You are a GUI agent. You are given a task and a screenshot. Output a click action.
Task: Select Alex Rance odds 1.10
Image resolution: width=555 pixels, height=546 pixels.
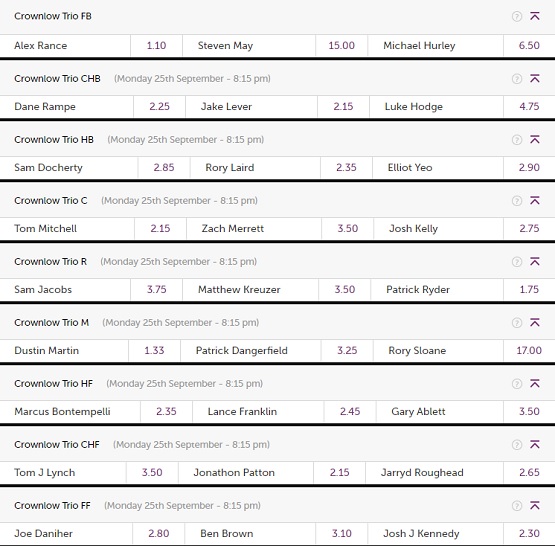(x=156, y=46)
